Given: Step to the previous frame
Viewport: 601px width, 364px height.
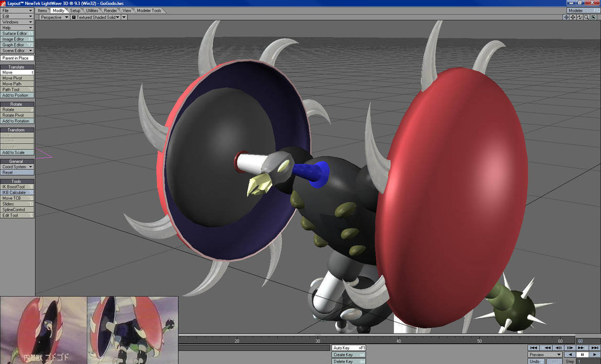Looking at the screenshot, I should click(559, 348).
